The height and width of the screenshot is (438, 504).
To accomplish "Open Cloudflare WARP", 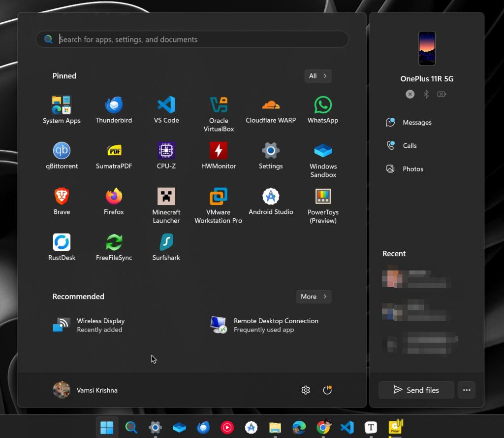I will coord(271,110).
